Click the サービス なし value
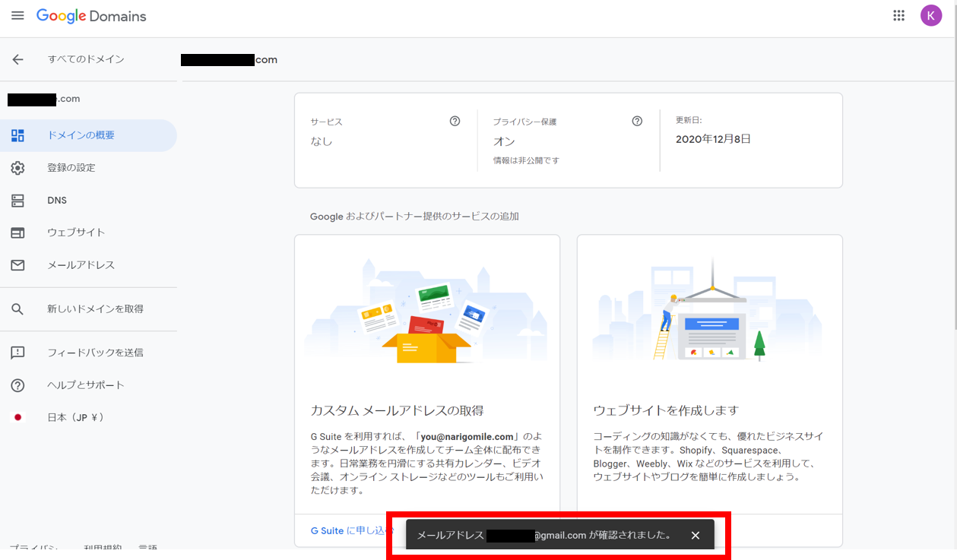This screenshot has height=560, width=957. tap(322, 141)
